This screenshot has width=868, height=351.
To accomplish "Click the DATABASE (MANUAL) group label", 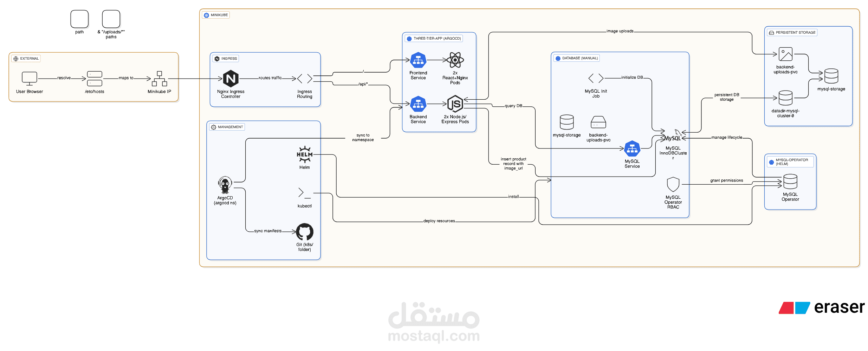I will point(577,58).
